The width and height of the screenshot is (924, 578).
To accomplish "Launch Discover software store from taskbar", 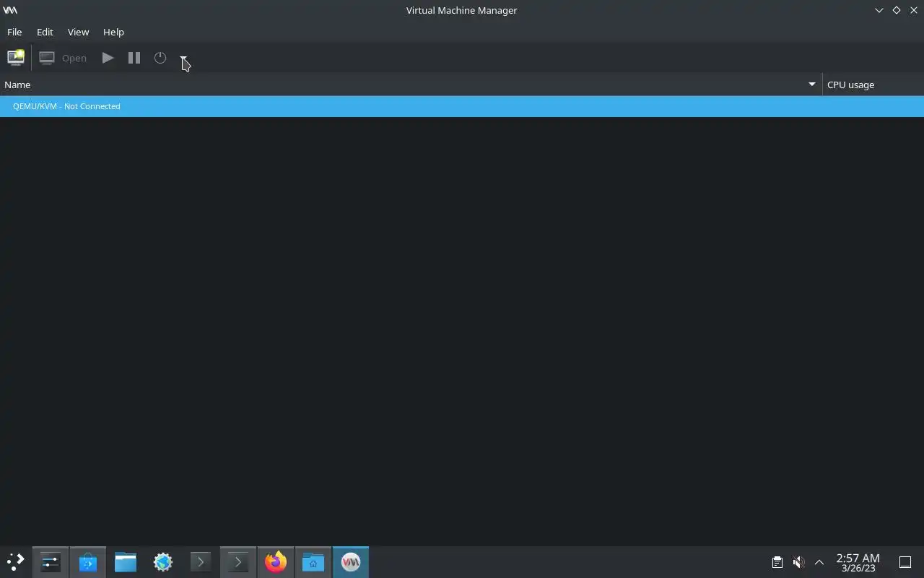I will 88,562.
